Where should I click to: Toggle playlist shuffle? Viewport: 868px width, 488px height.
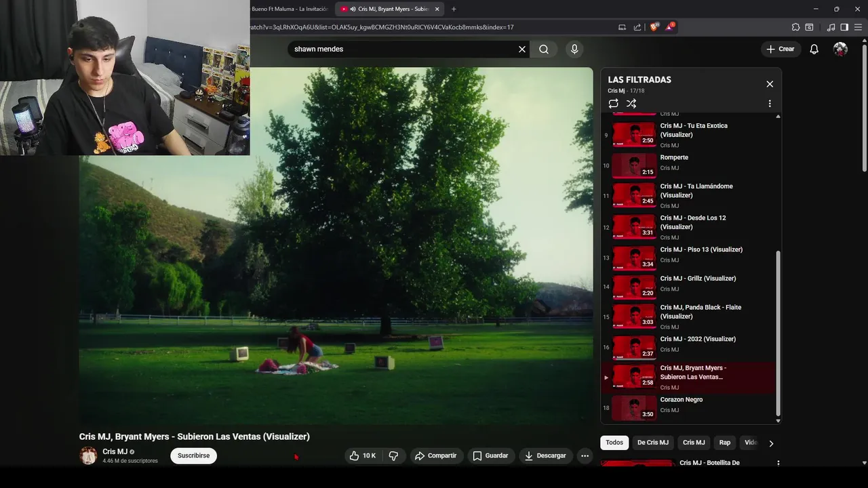pos(631,104)
